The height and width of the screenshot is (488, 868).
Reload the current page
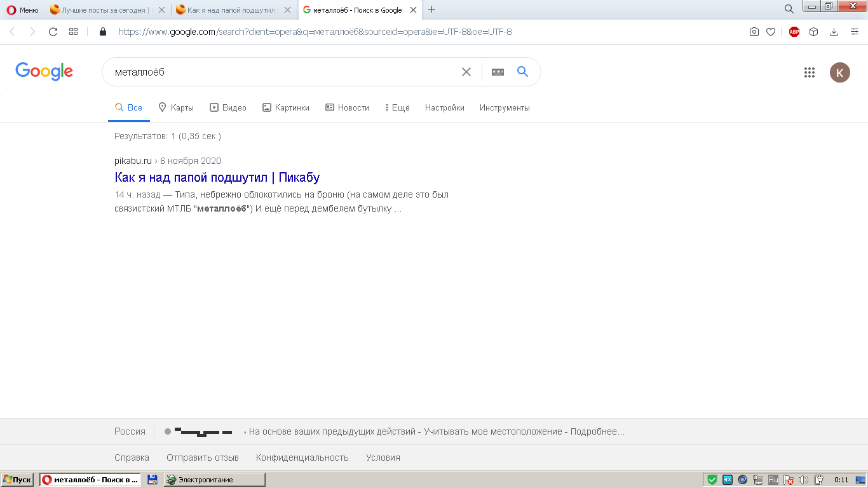click(x=53, y=32)
